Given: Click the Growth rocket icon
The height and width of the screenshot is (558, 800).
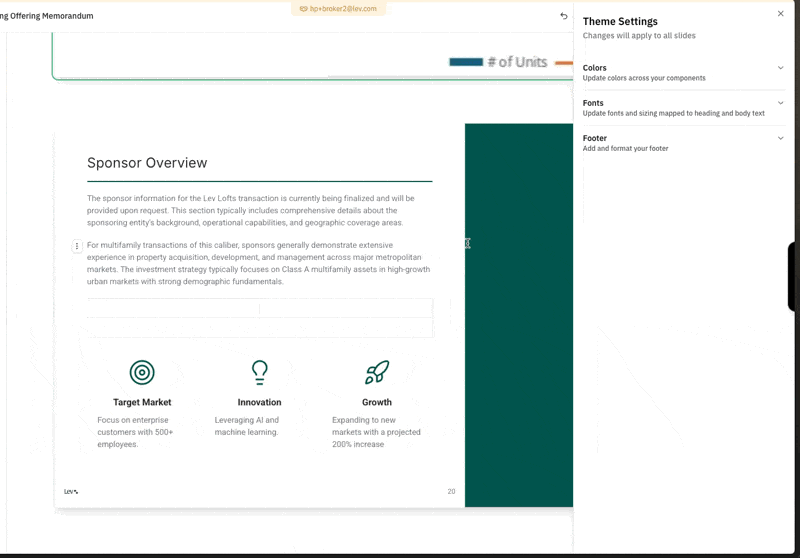Looking at the screenshot, I should point(376,373).
